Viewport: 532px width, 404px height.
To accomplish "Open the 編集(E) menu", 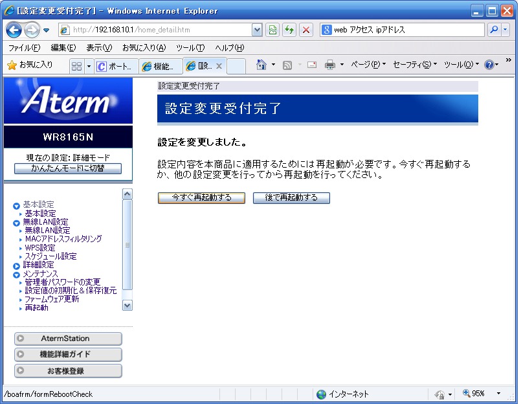I will click(x=63, y=48).
